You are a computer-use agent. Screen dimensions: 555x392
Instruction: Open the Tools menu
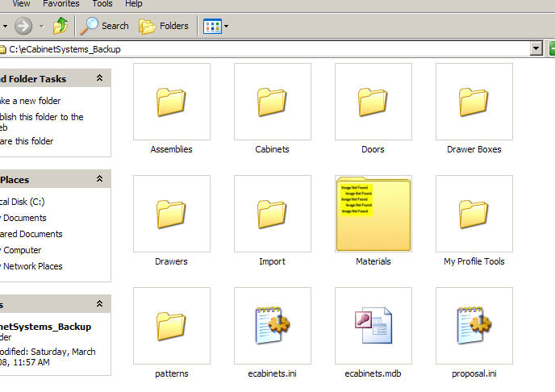click(102, 4)
